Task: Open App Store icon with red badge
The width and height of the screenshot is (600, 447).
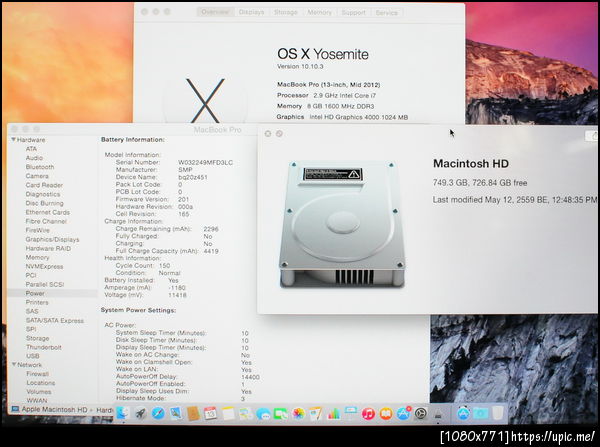Action: pyautogui.click(x=403, y=413)
